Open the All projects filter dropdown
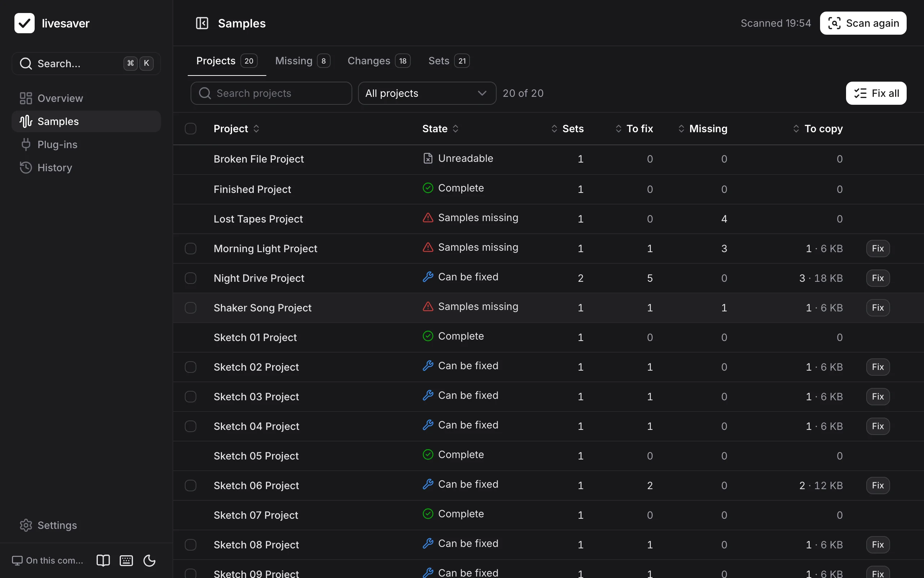The height and width of the screenshot is (578, 924). pos(427,93)
